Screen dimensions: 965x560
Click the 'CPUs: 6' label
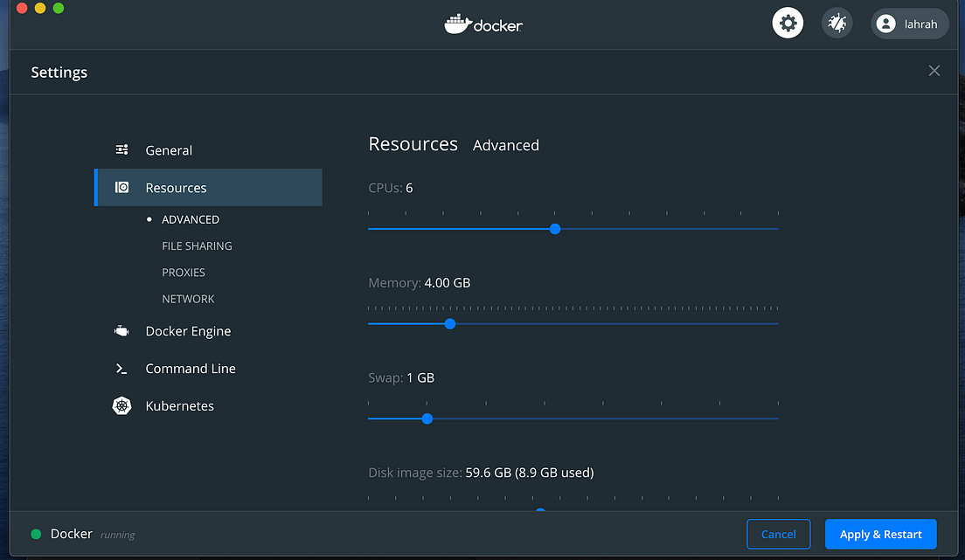tap(390, 189)
